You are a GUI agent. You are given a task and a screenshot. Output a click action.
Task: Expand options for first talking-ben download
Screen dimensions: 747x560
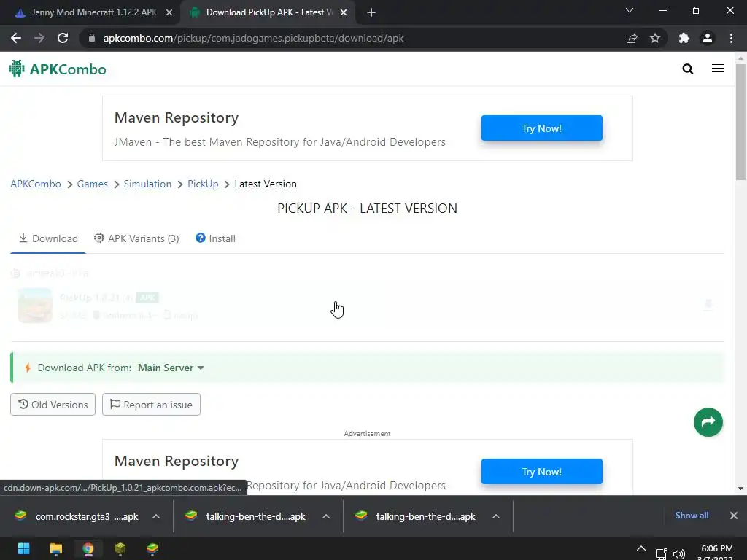point(326,516)
